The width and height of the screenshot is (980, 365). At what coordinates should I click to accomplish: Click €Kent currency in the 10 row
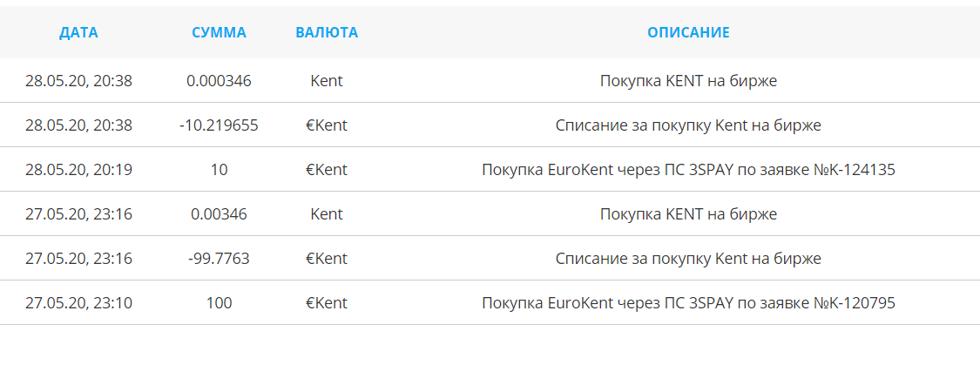pyautogui.click(x=327, y=170)
